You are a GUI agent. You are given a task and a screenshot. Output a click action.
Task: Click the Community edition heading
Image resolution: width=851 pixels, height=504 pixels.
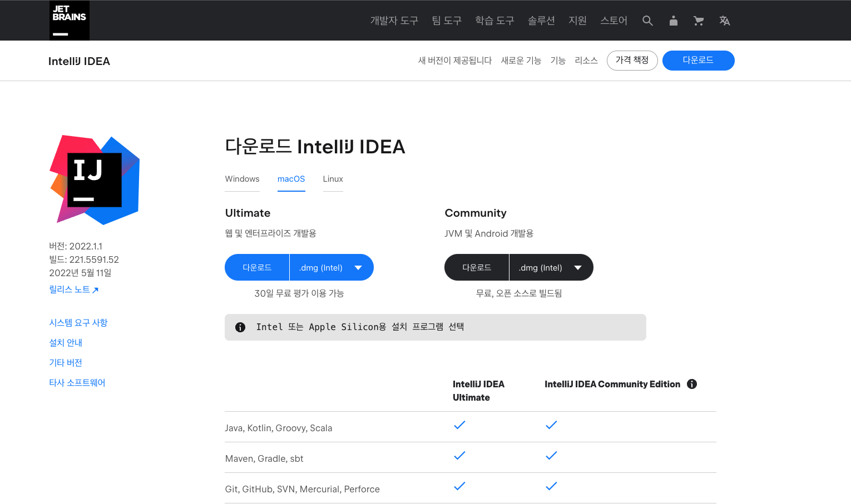click(476, 213)
